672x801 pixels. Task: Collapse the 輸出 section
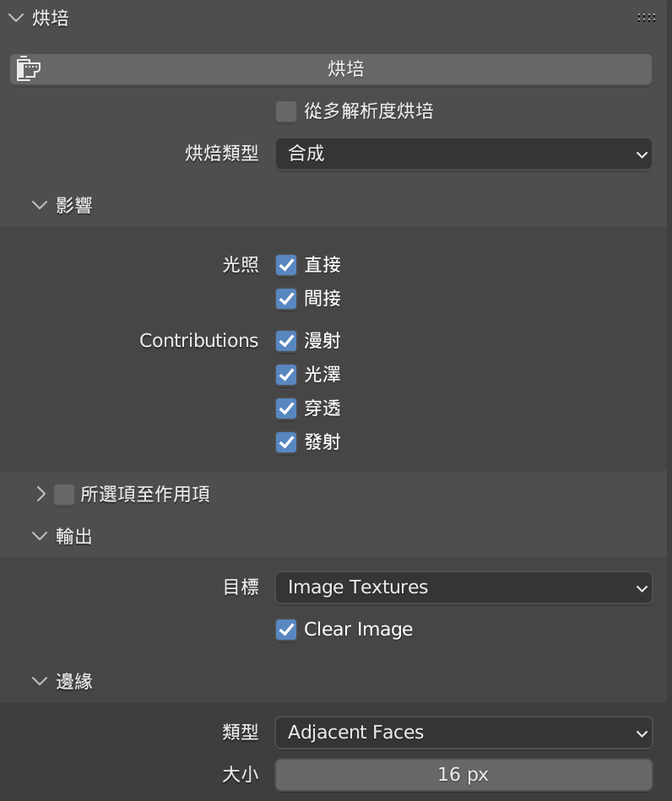(39, 536)
